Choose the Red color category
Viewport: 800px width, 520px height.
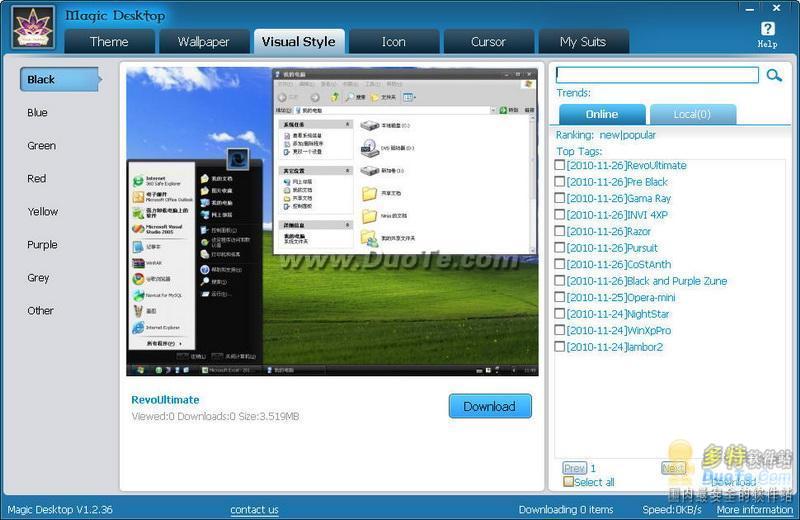36,179
